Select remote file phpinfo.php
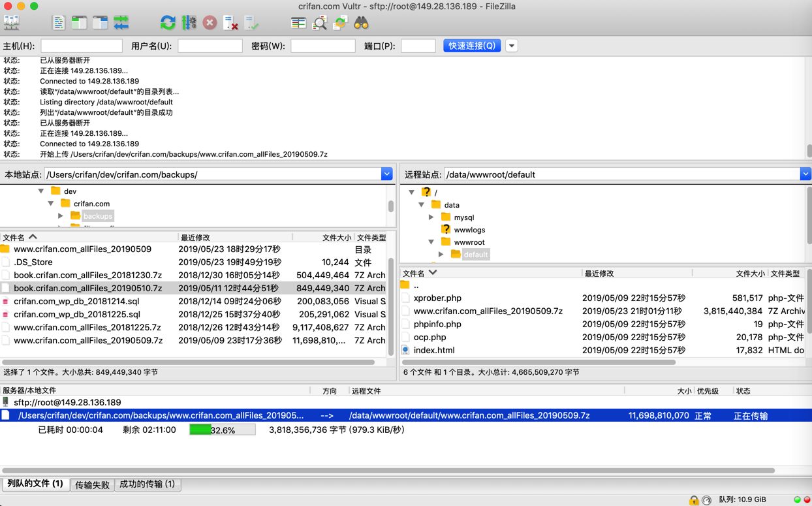Image resolution: width=812 pixels, height=506 pixels. [602, 324]
